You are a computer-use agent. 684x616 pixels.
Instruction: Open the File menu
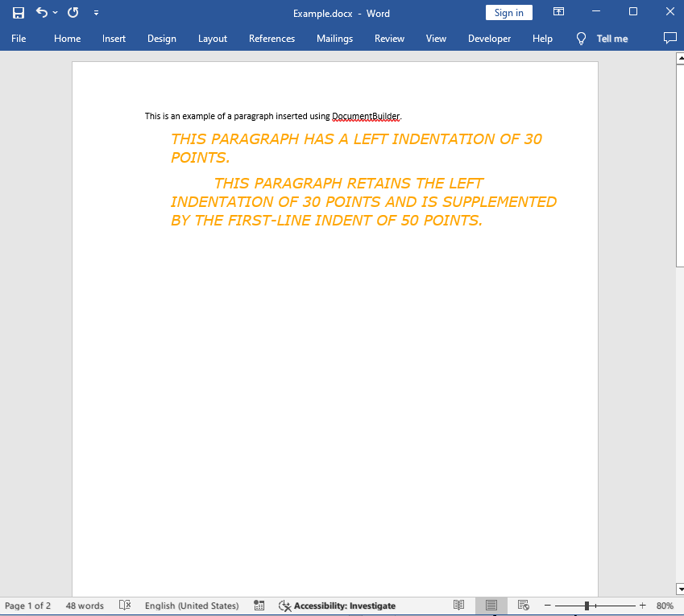pyautogui.click(x=19, y=39)
